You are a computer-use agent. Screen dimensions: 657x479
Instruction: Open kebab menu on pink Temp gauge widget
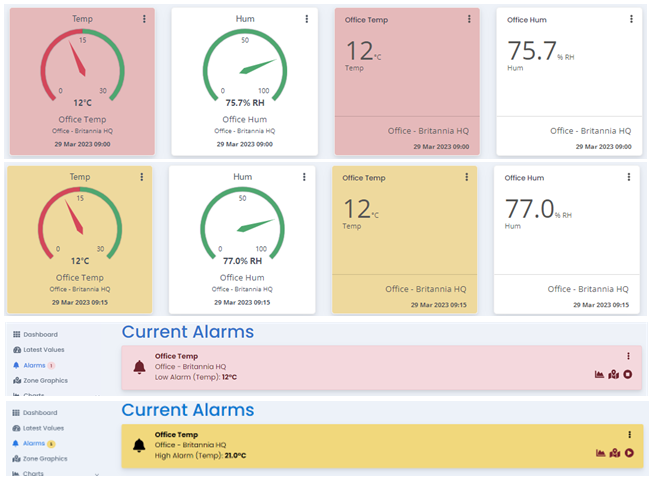pos(144,19)
